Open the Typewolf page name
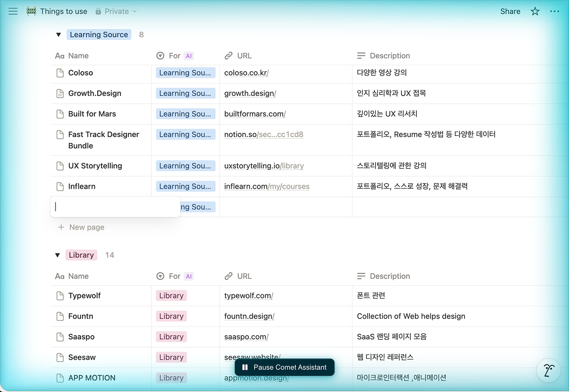The image size is (569, 392). 84,295
